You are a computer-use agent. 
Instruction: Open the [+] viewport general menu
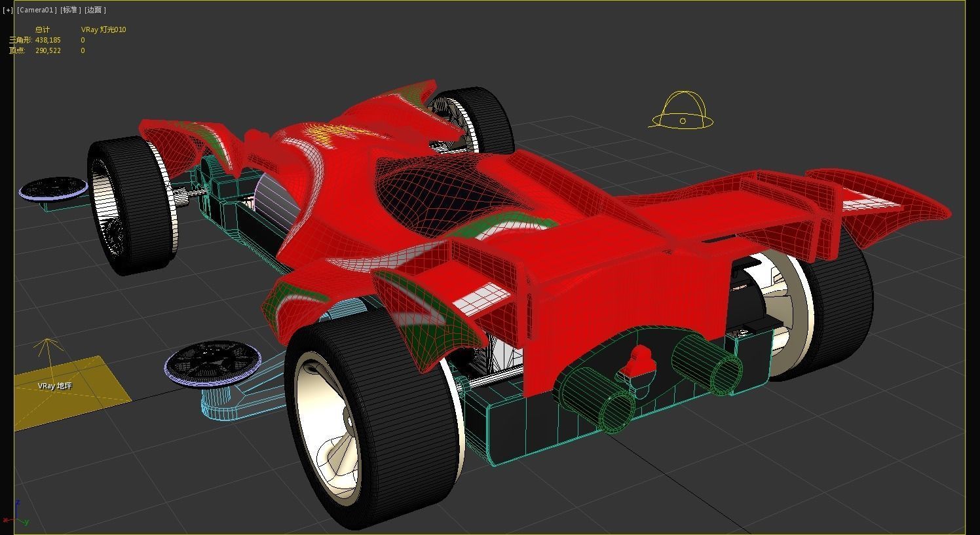click(x=8, y=10)
